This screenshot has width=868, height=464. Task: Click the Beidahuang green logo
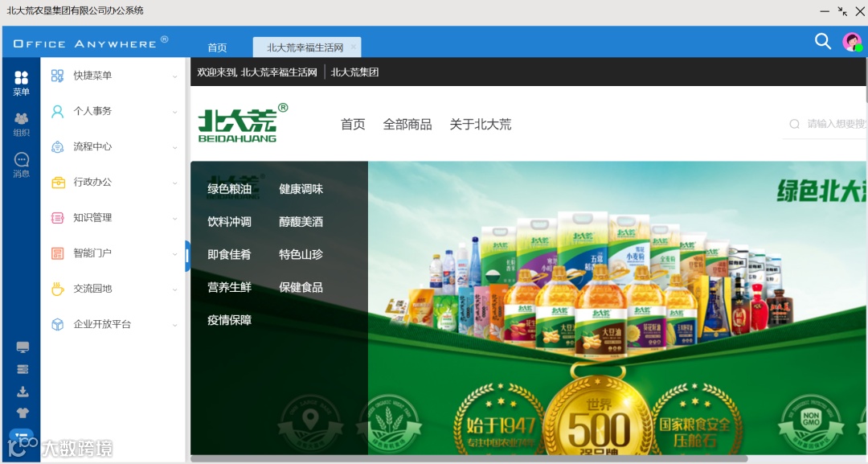(243, 123)
